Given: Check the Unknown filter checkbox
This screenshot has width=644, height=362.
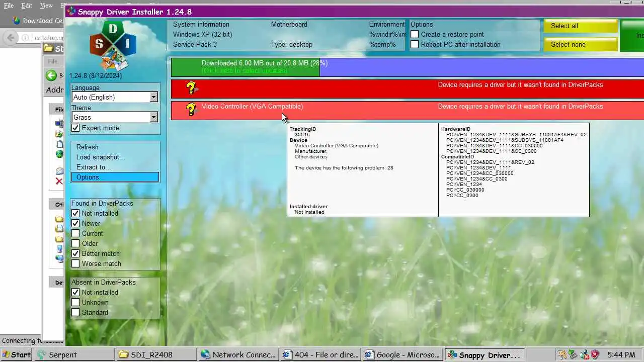Looking at the screenshot, I should (x=75, y=302).
